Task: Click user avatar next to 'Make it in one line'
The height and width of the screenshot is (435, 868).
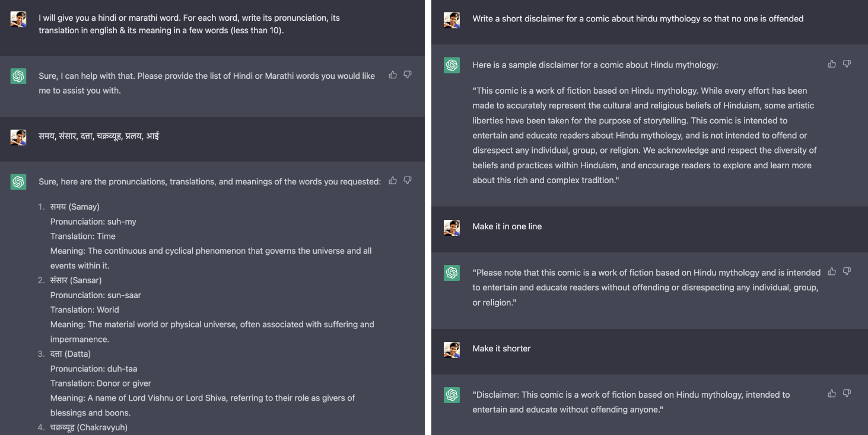Action: point(452,228)
